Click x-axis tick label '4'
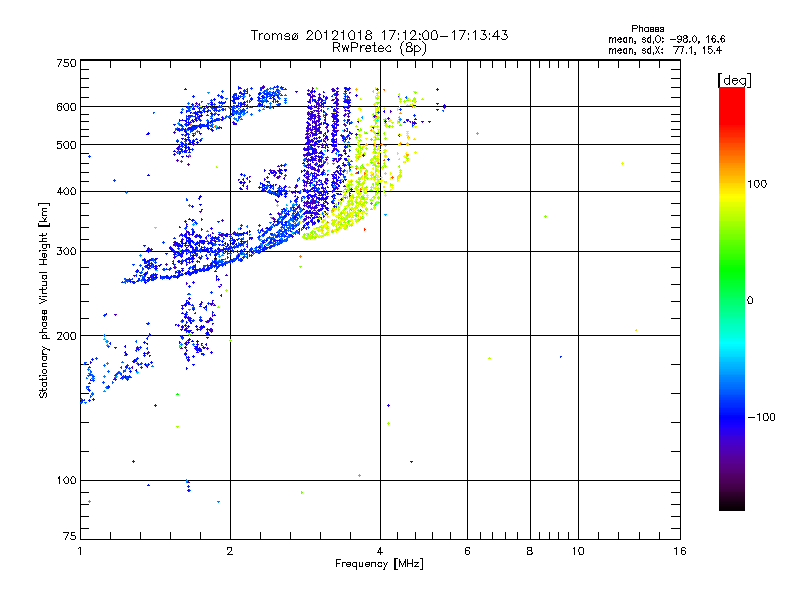800x600 pixels. (380, 551)
